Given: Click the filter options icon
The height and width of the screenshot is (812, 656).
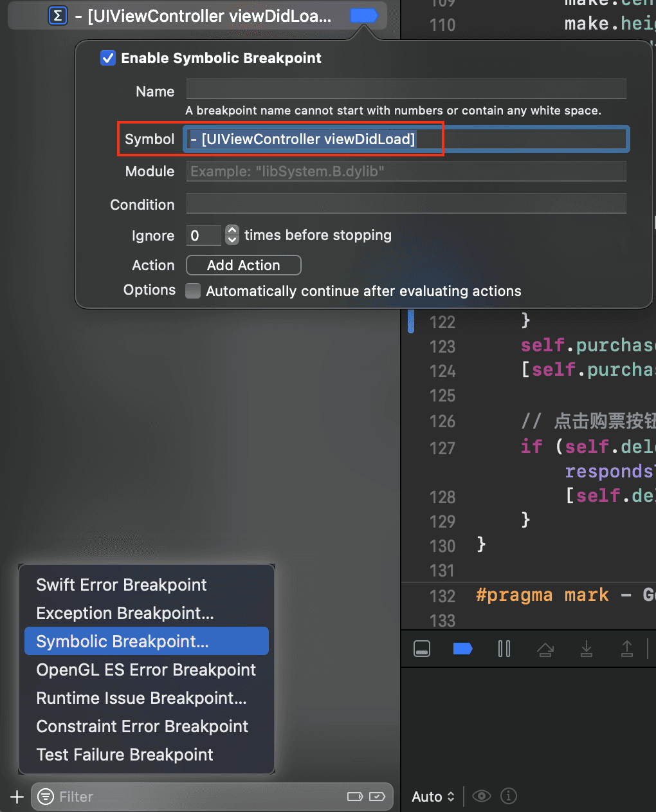Looking at the screenshot, I should click(46, 797).
